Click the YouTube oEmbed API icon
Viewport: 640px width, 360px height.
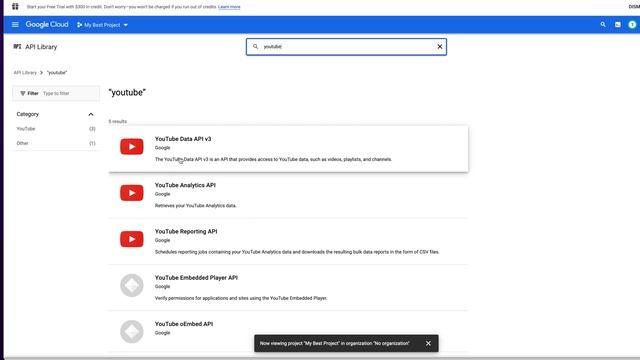[x=131, y=331]
